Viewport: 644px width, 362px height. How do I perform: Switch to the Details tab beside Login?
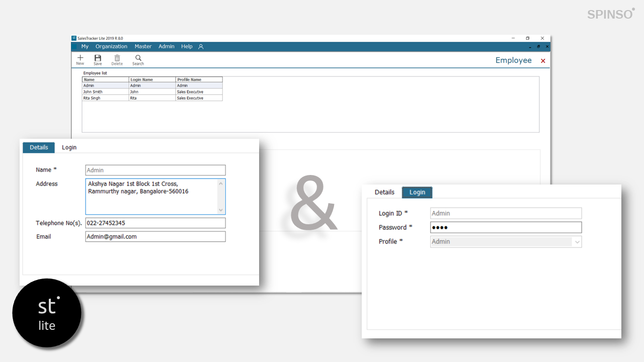tap(384, 192)
